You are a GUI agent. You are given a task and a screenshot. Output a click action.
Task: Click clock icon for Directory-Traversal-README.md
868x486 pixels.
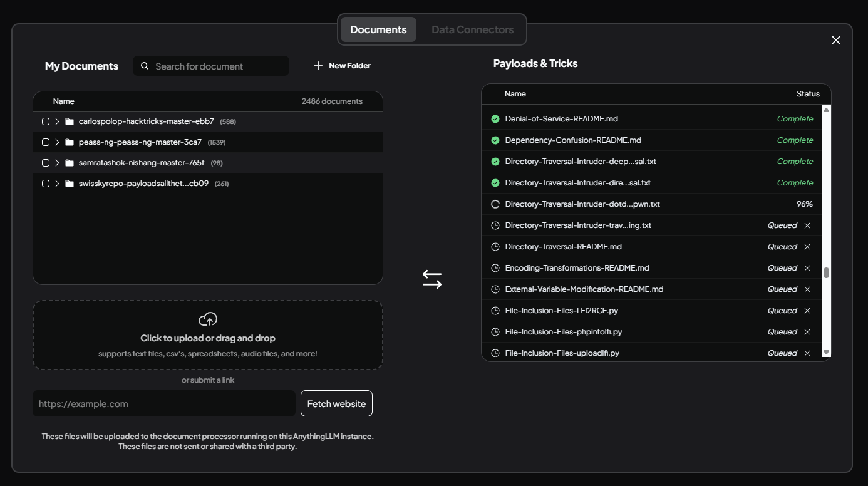495,247
